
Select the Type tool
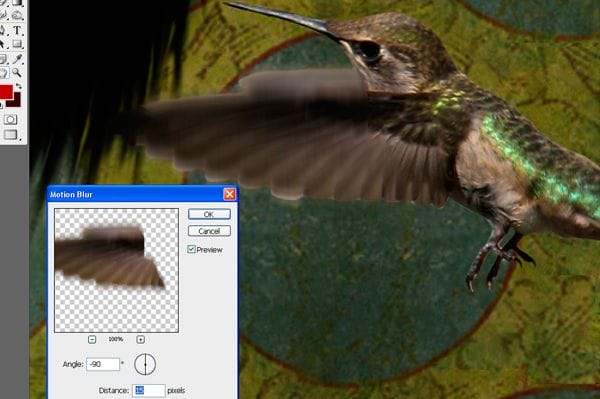pyautogui.click(x=17, y=31)
